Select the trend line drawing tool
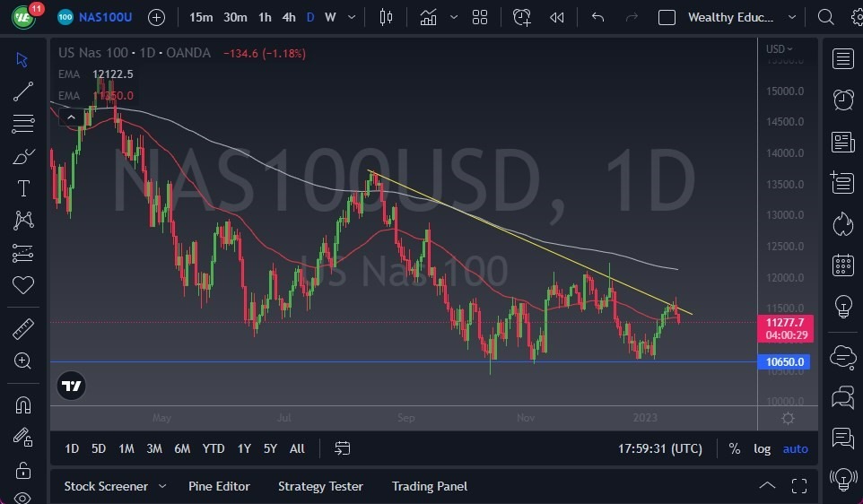 point(22,91)
